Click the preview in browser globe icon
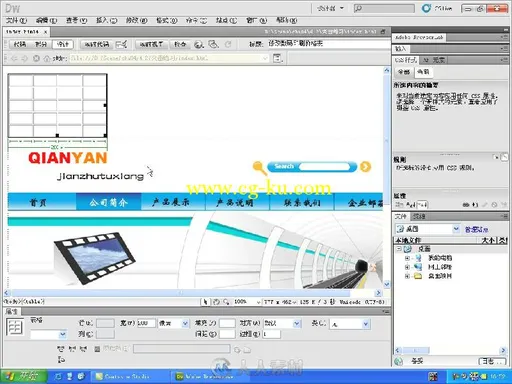Image resolution: width=512 pixels, height=384 pixels. tap(199, 44)
